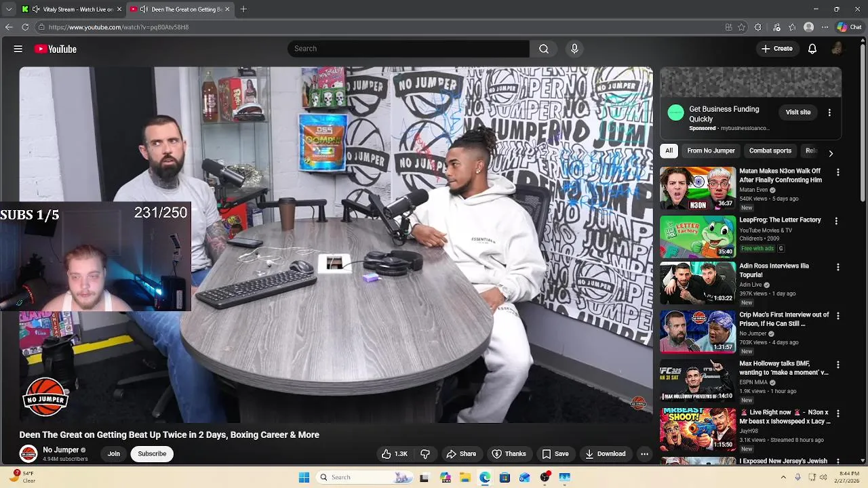Like the video with the thumbs up
Viewport: 868px width, 488px height.
pos(394,454)
